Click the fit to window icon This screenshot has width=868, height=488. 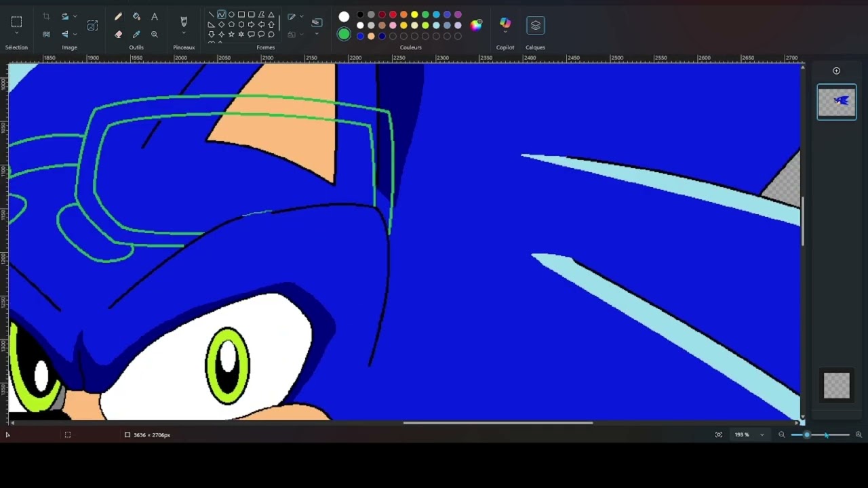719,434
